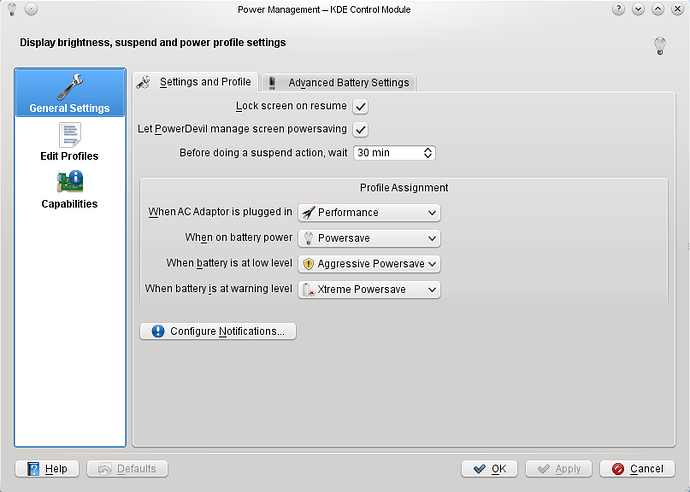Click the pin-window circle icon in the title bar
Screen dimensions: 690x492
click(x=31, y=9)
